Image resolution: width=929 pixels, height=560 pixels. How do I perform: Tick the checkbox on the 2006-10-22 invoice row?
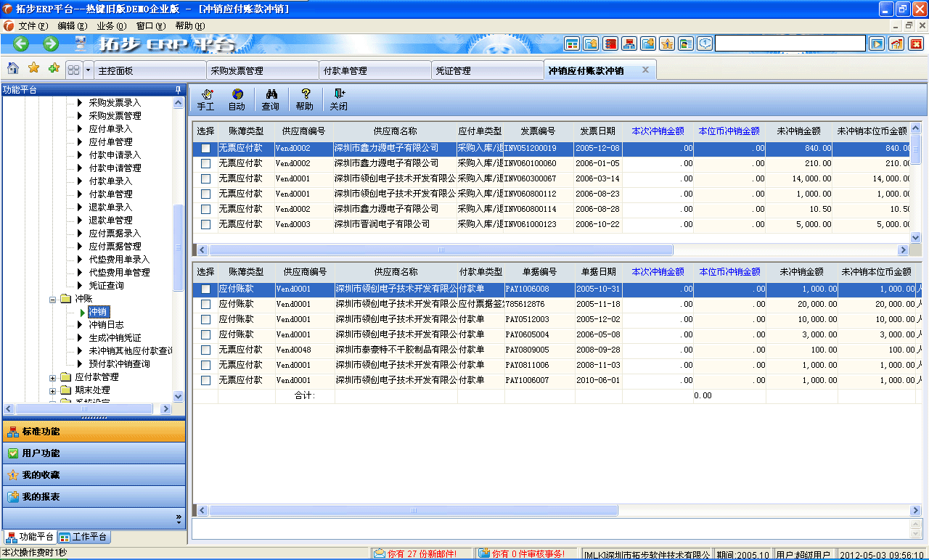205,224
